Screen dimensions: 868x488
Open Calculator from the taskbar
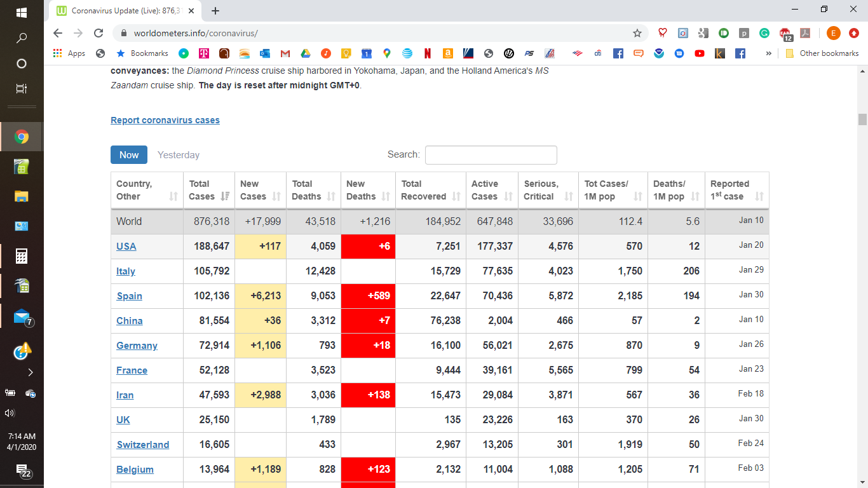click(22, 256)
